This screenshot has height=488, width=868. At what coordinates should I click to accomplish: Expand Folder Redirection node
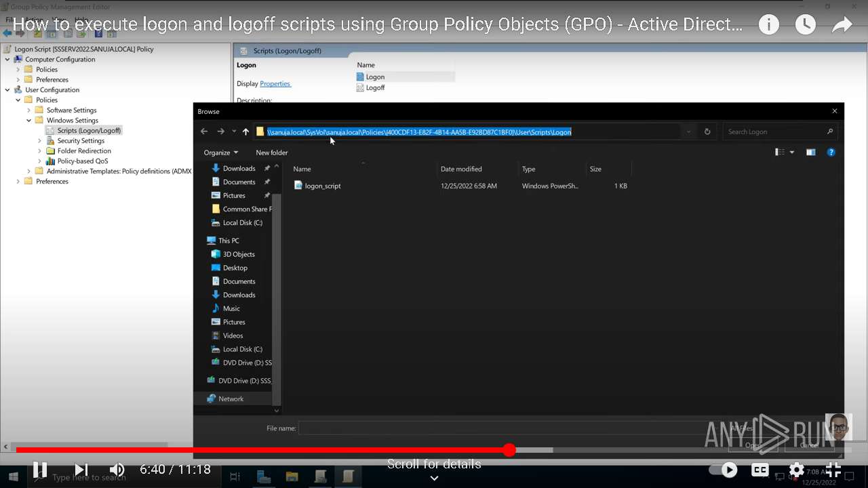40,150
